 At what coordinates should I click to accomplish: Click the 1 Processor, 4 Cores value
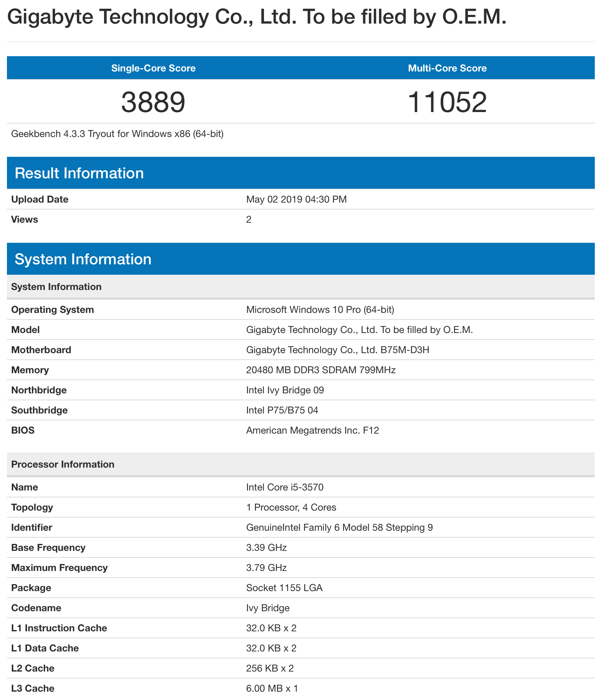291,507
